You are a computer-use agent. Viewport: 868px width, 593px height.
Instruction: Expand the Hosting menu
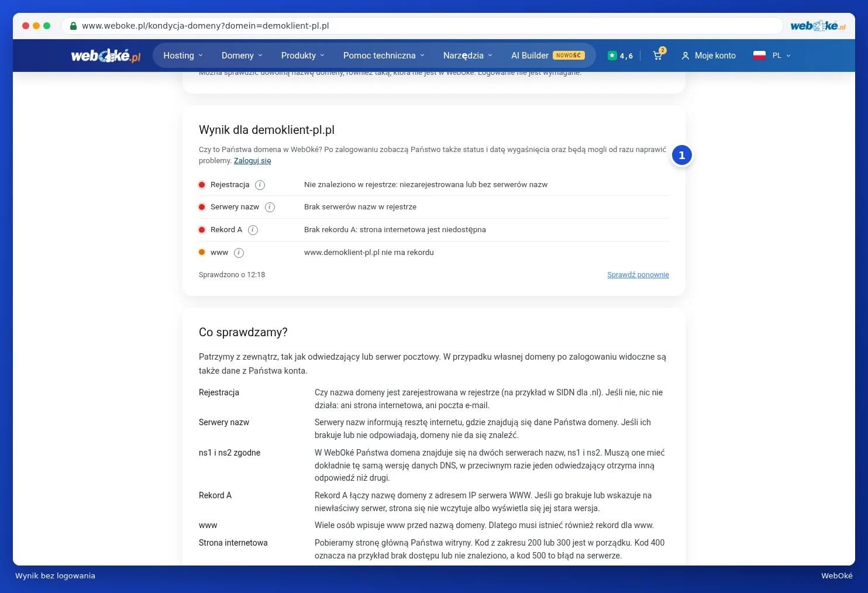click(183, 56)
